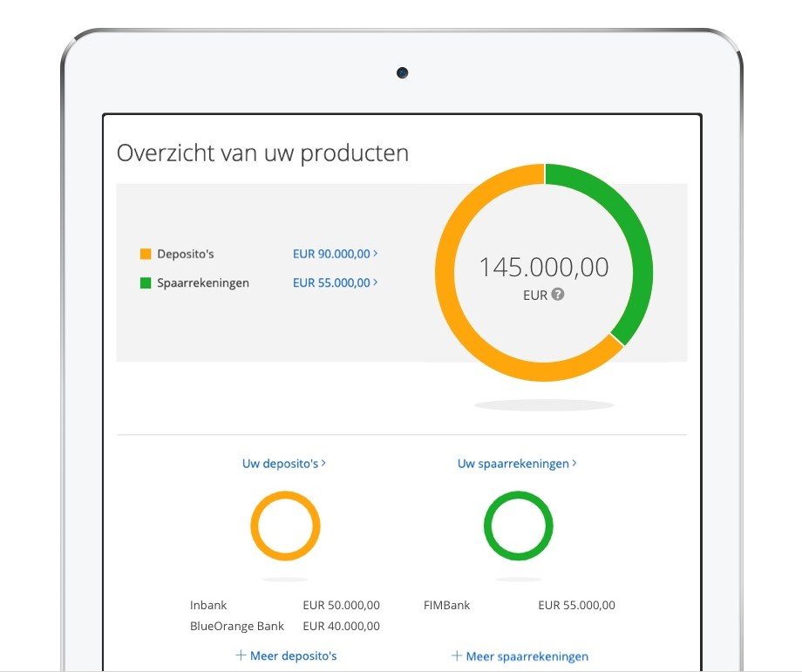
Task: Open the Uw deposito's section link
Action: click(284, 464)
